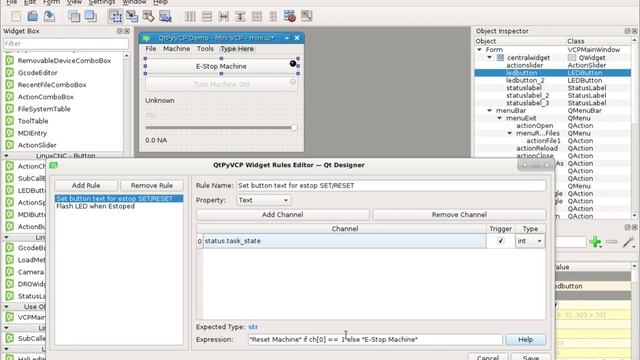
Task: Click the Break Layout toolbar icon
Action: pyautogui.click(x=290, y=16)
